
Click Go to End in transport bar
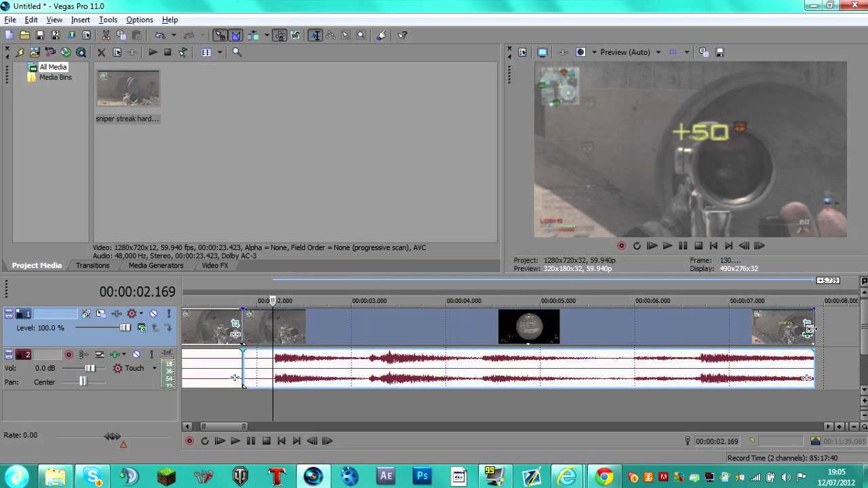[296, 441]
